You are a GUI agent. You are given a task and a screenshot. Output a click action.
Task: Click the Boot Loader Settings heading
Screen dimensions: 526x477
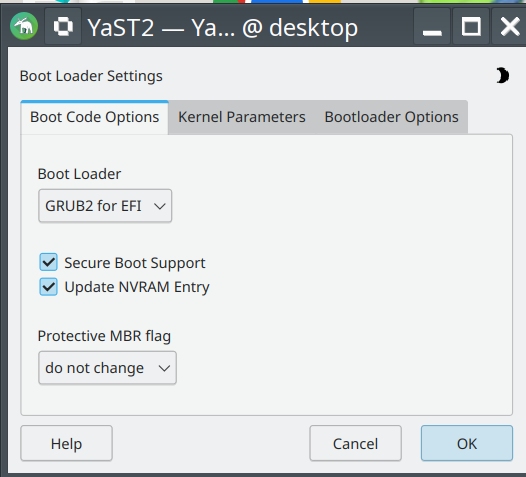91,76
